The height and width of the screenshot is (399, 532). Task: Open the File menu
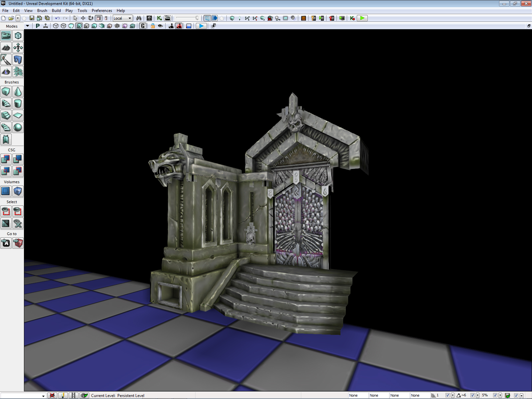click(x=5, y=11)
